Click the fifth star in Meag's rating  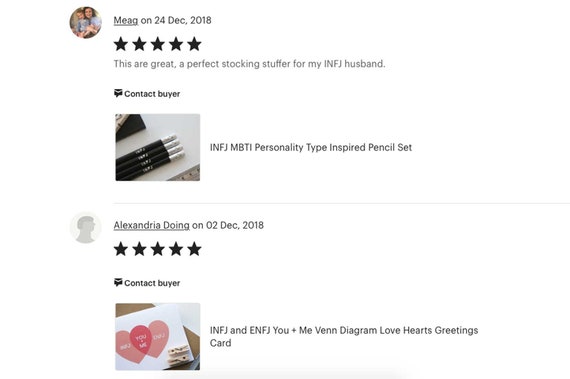tap(194, 44)
